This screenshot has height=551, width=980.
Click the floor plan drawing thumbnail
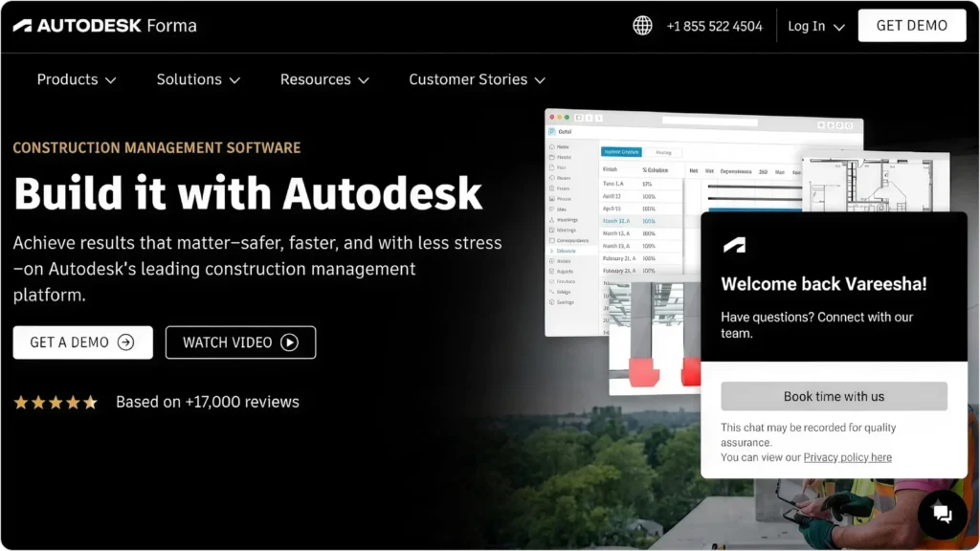click(877, 184)
